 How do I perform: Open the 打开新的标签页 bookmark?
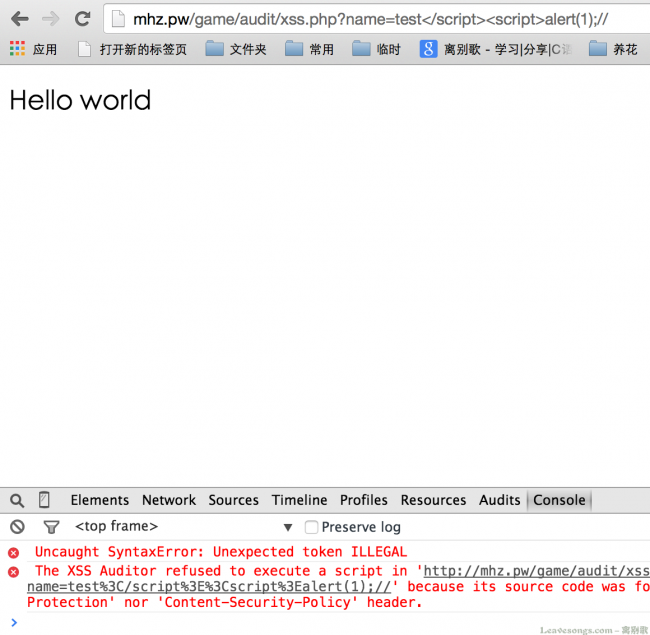(132, 49)
